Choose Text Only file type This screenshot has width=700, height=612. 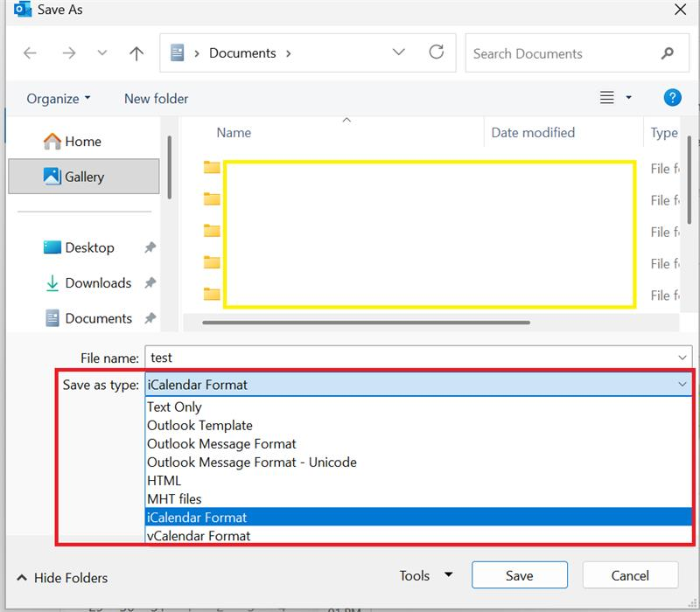(418, 407)
